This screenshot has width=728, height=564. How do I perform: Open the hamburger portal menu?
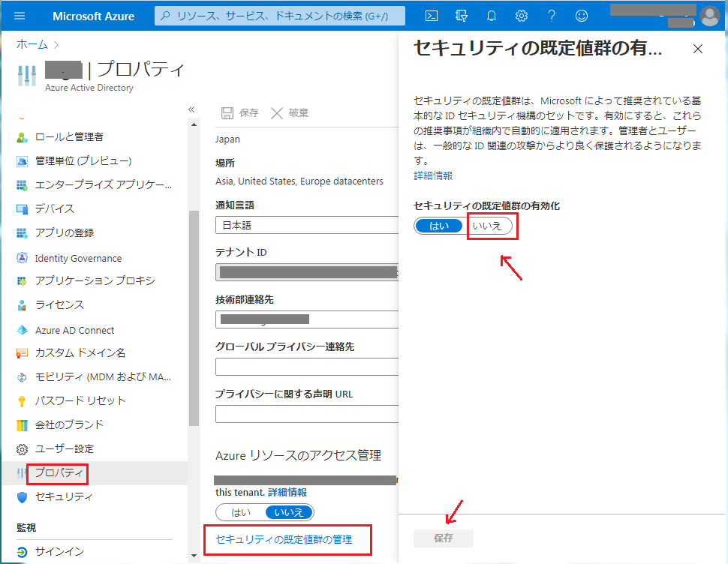pyautogui.click(x=20, y=16)
